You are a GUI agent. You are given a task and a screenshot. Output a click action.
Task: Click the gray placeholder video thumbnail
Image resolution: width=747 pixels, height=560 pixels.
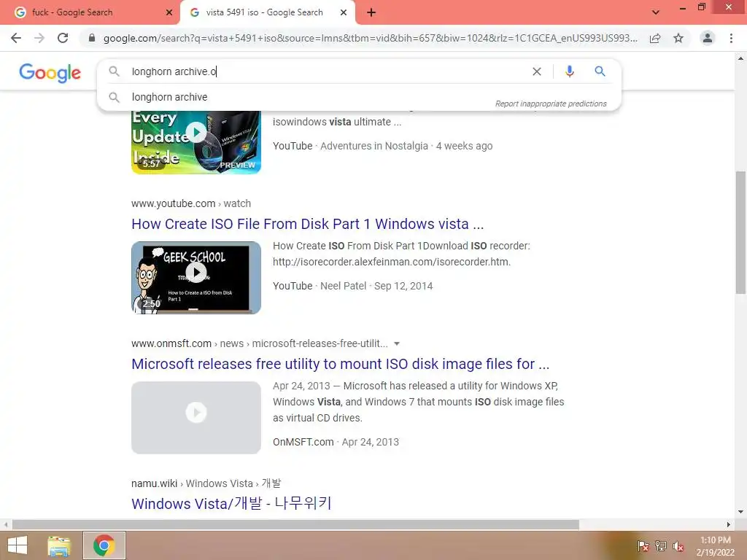pyautogui.click(x=196, y=418)
